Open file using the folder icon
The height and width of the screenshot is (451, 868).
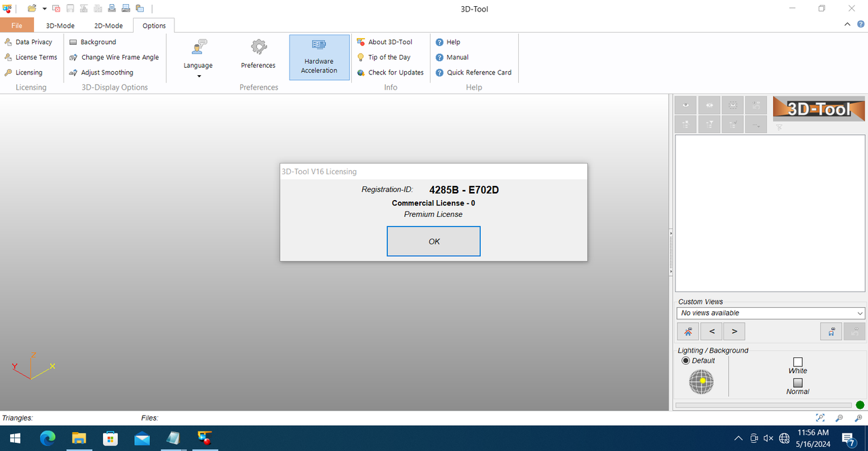tap(32, 9)
